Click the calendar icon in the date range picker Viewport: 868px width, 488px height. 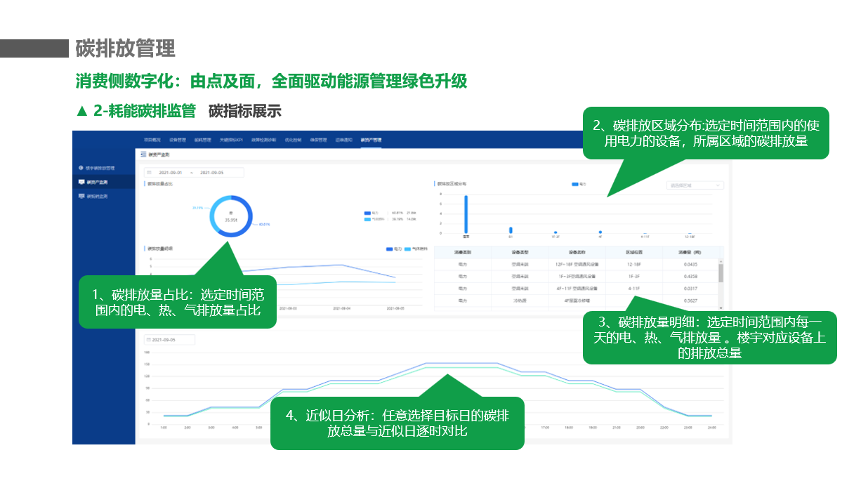150,173
